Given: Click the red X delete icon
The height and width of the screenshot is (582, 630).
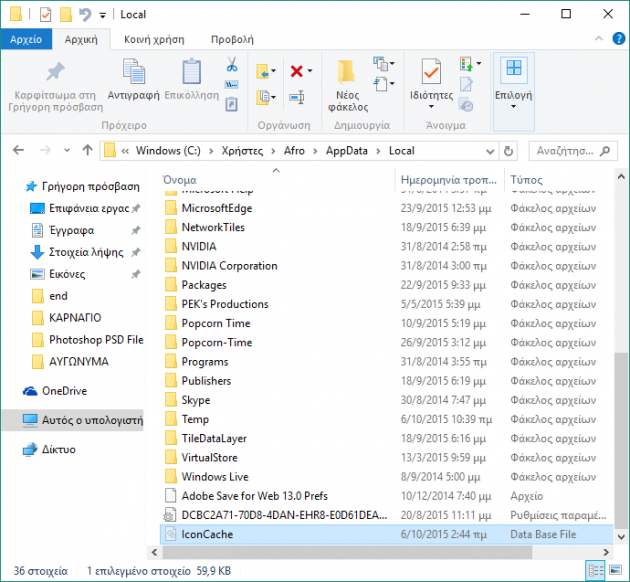Looking at the screenshot, I should pos(297,71).
